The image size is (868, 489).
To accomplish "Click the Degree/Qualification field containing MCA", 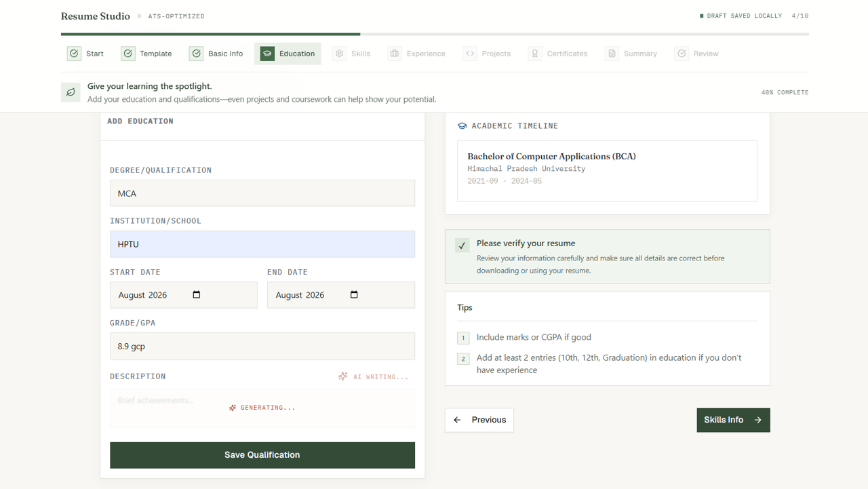I will (262, 193).
